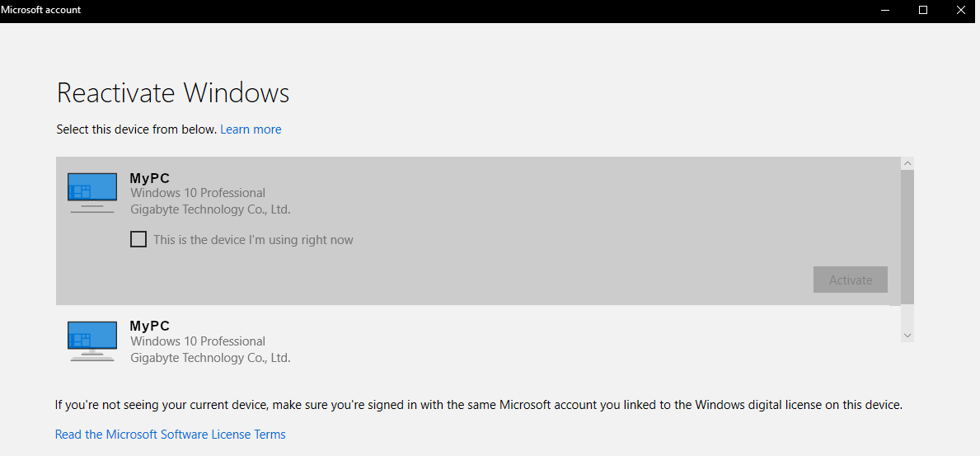Read the Microsoft Software License Terms link
The image size is (980, 456).
170,434
